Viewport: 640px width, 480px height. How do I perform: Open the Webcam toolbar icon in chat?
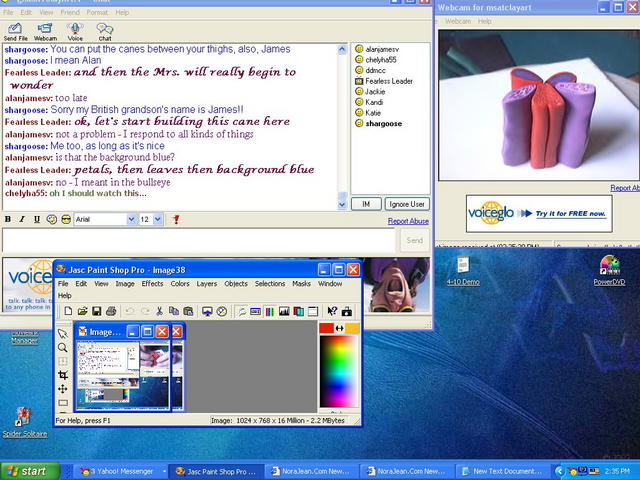(45, 32)
